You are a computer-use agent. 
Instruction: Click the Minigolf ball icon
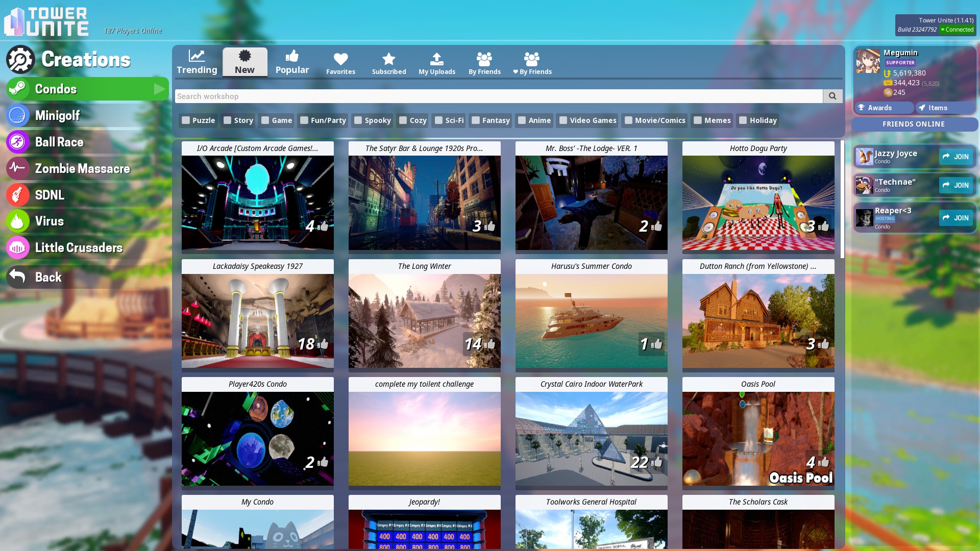(x=18, y=115)
